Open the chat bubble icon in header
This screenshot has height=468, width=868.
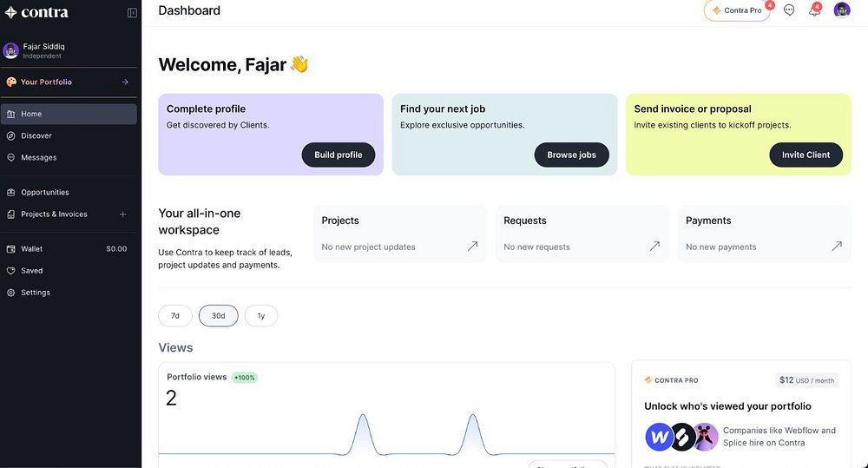789,10
